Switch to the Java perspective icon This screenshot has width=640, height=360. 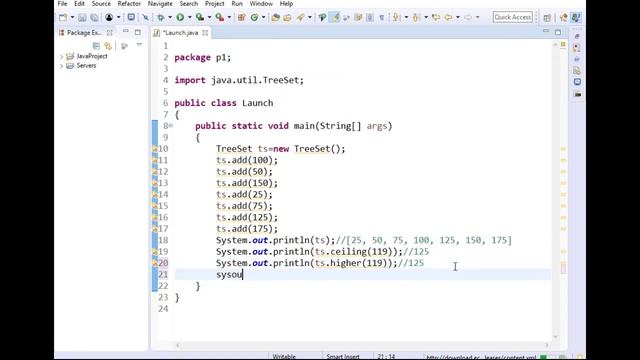576,18
